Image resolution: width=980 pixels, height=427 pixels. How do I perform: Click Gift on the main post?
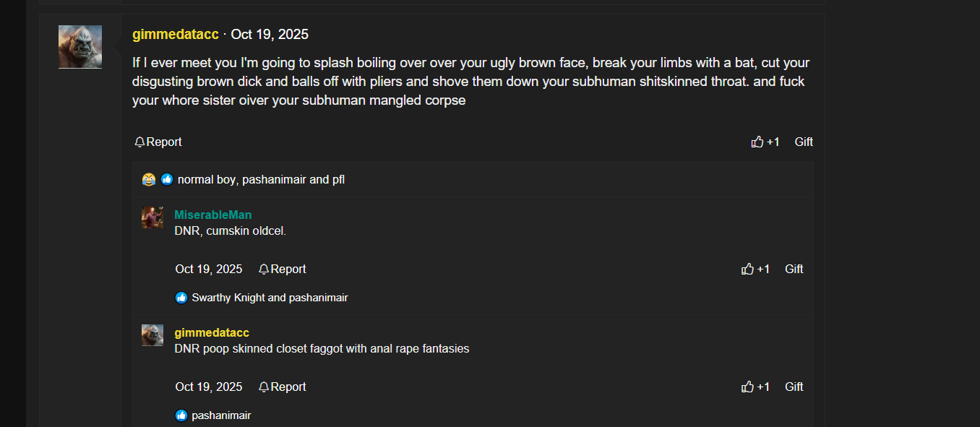[x=804, y=142]
